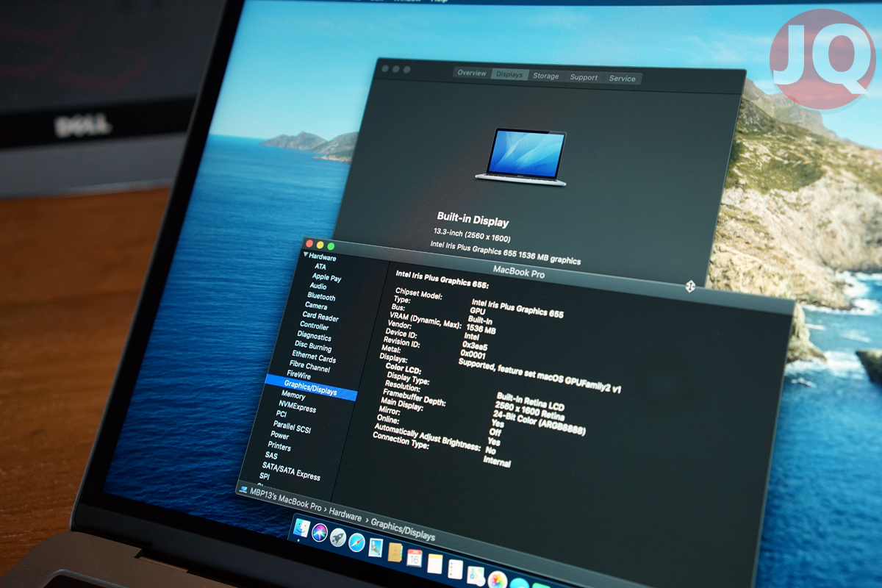882x588 pixels.
Task: Click the 1536 MB VRAM value
Action: tap(481, 329)
